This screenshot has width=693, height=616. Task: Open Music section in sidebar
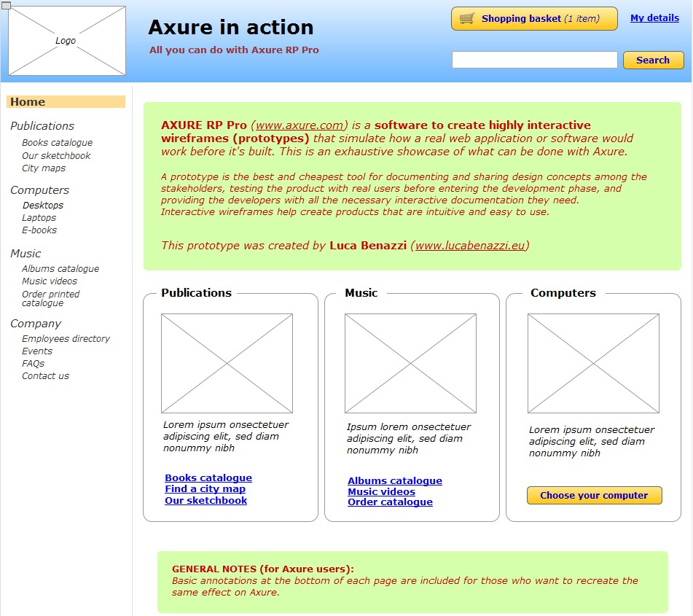pyautogui.click(x=26, y=254)
